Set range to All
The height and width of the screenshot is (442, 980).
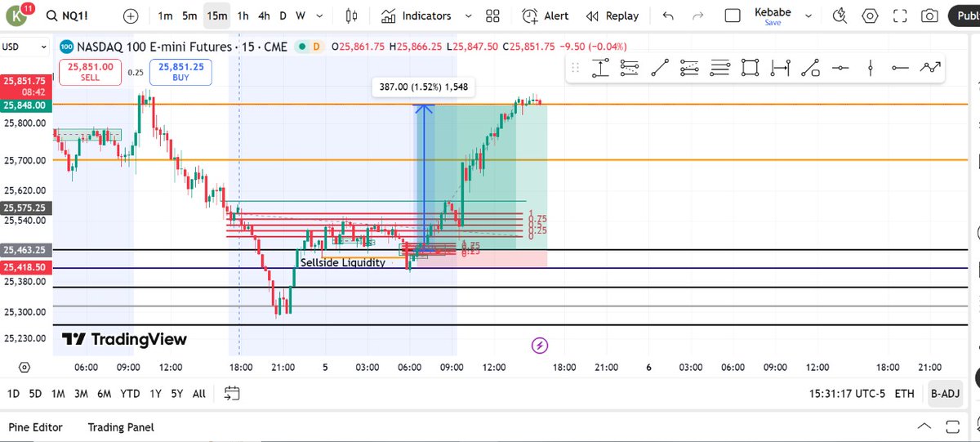[x=199, y=394]
